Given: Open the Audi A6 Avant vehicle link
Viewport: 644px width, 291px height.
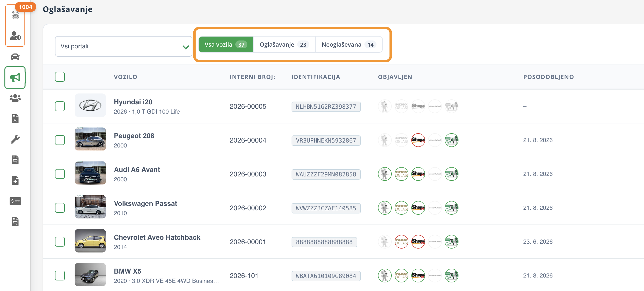Looking at the screenshot, I should tap(137, 170).
